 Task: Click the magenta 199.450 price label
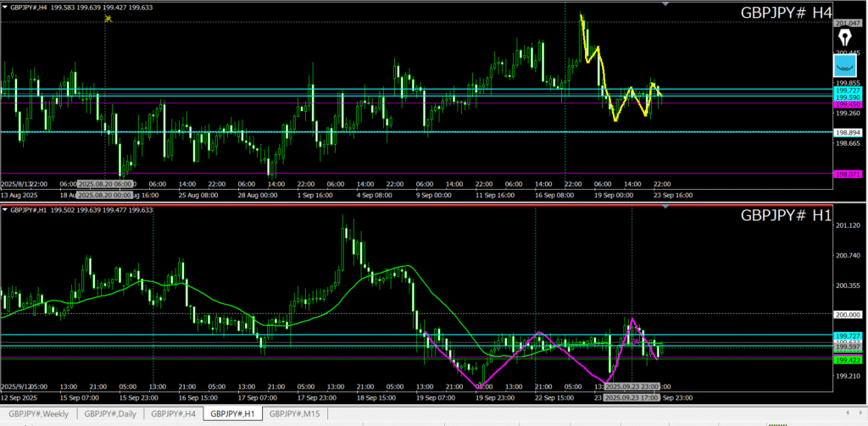(x=849, y=104)
